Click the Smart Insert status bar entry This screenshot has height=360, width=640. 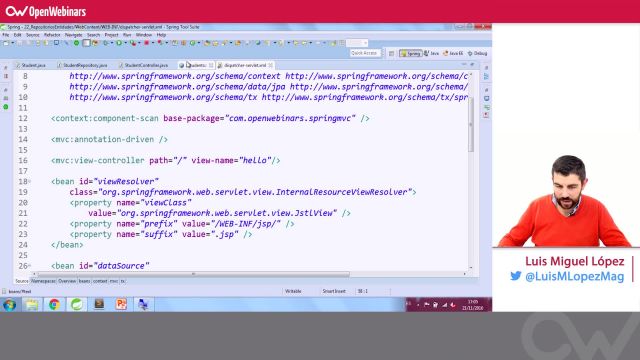tap(334, 291)
